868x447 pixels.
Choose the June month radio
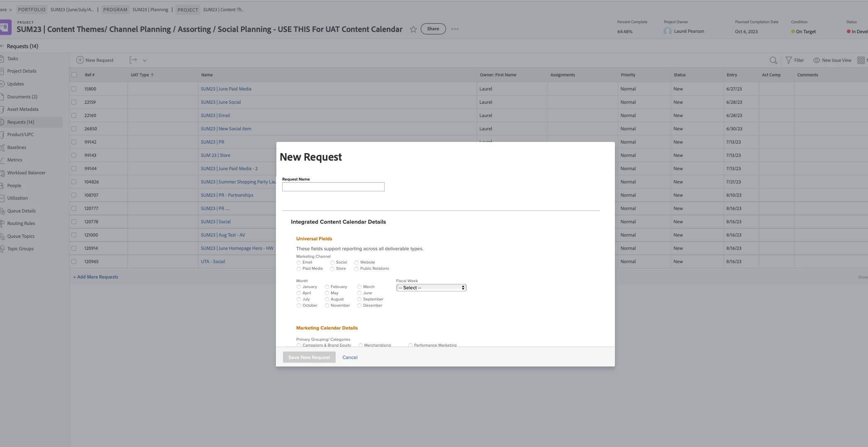359,293
